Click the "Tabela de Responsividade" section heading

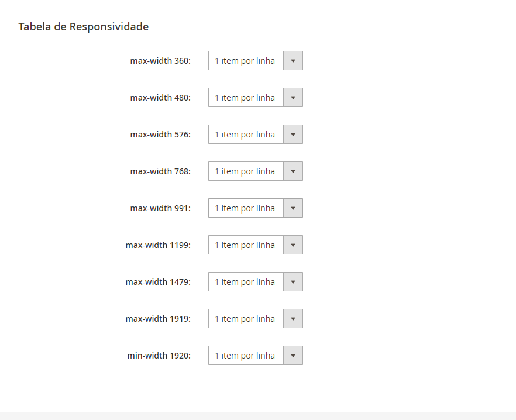click(84, 27)
